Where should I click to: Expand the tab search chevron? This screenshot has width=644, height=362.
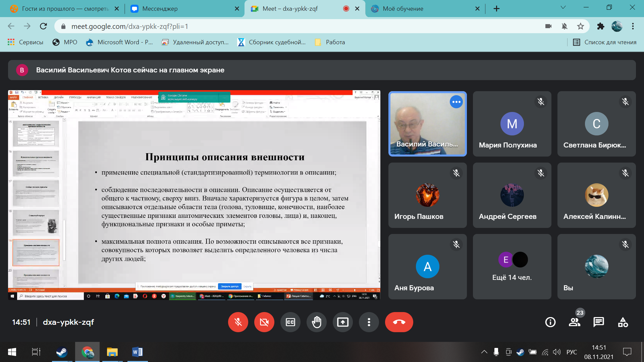(x=563, y=7)
